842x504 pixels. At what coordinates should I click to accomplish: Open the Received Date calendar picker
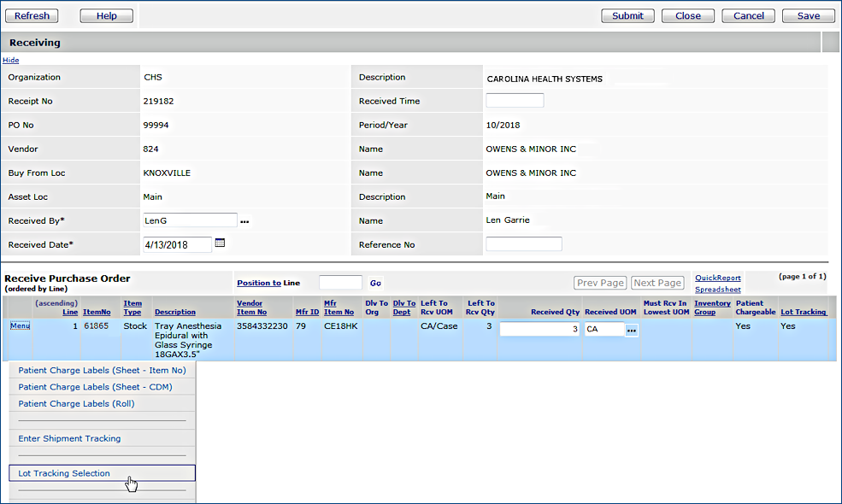[x=220, y=243]
